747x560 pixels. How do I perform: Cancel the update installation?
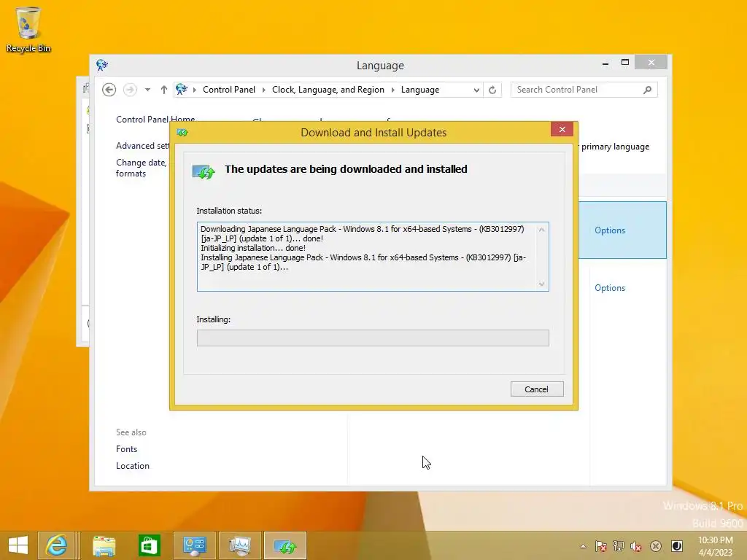(537, 389)
